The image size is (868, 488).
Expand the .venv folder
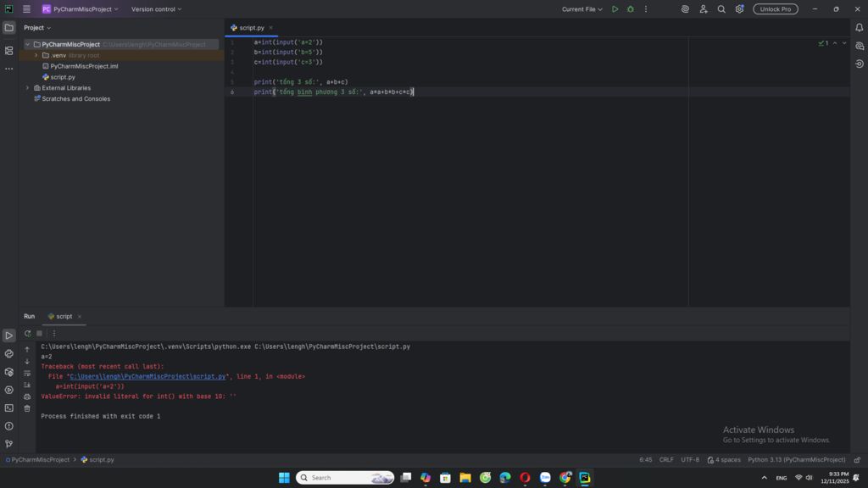36,55
